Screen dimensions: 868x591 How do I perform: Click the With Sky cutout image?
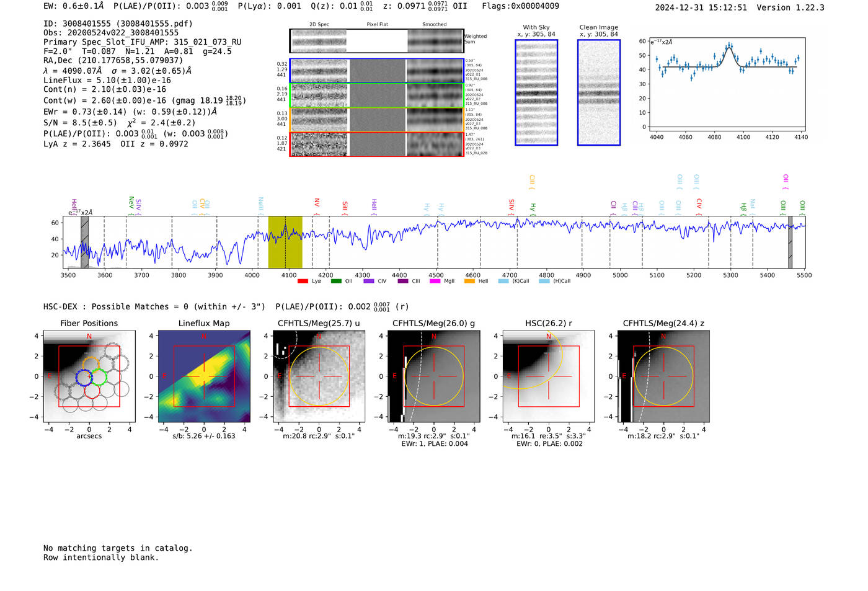[x=536, y=92]
